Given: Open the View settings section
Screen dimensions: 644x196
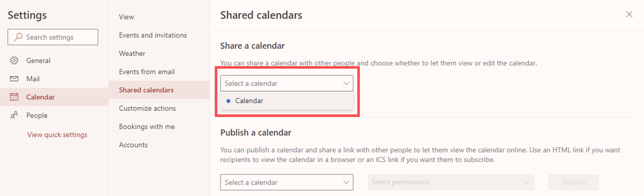Looking at the screenshot, I should point(126,17).
